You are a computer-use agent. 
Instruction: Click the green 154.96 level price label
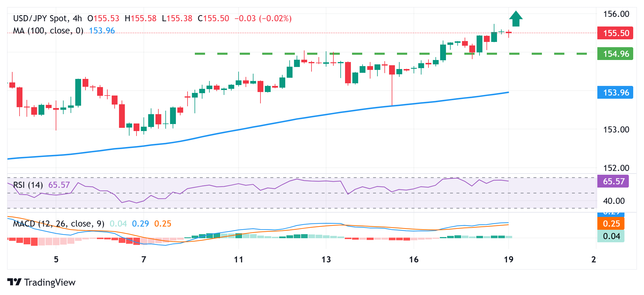(615, 54)
